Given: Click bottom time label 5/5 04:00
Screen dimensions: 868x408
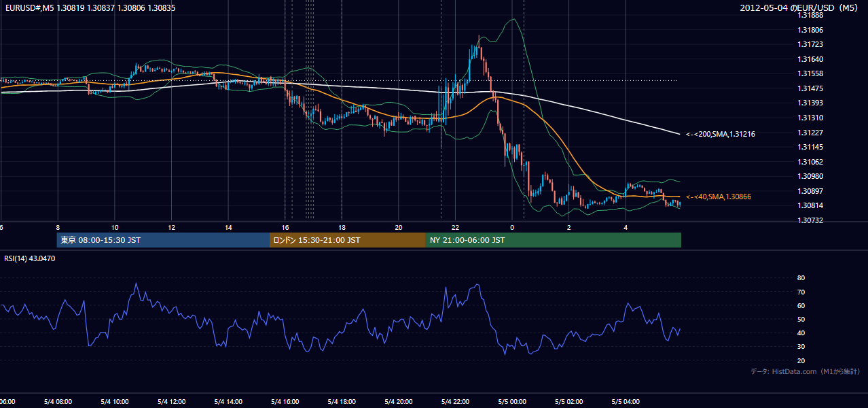Looking at the screenshot, I should (x=626, y=402).
